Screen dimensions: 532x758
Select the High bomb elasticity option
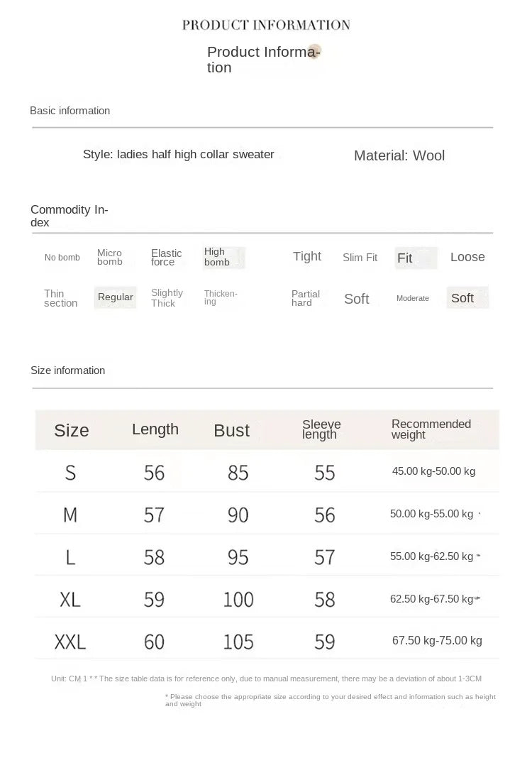223,258
